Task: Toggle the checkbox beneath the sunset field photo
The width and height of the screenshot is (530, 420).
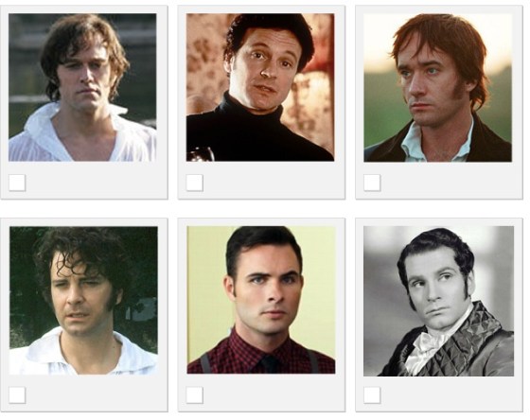Action: pos(372,183)
